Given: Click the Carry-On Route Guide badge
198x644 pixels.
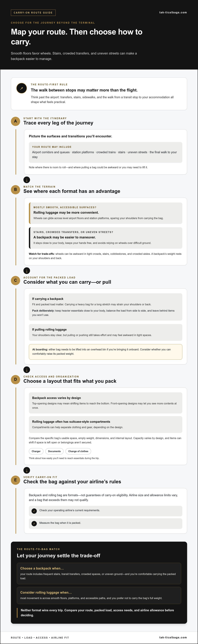Looking at the screenshot, I should (33, 13).
